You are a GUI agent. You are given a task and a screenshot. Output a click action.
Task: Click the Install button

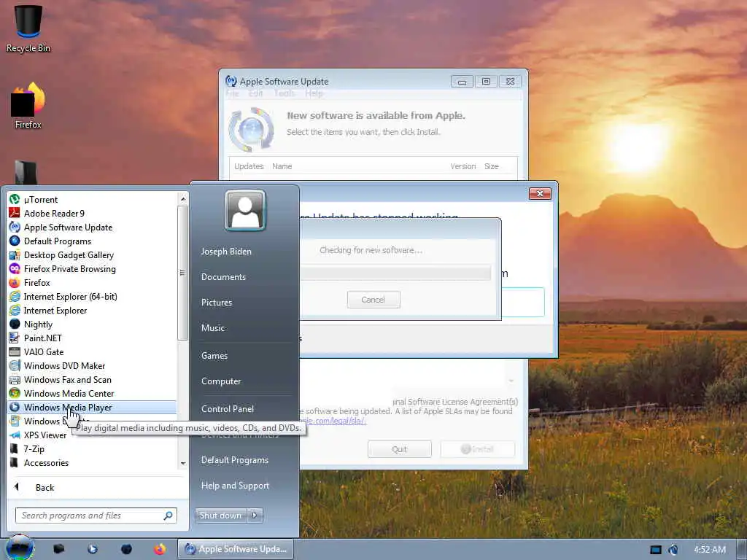tap(477, 449)
